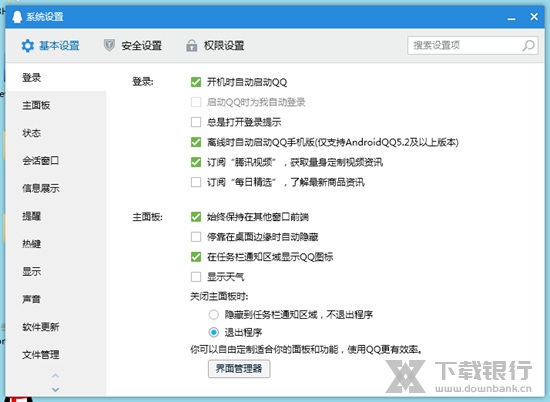This screenshot has width=550, height=402.
Task: Select 声音 in the sidebar
Action: point(56,299)
